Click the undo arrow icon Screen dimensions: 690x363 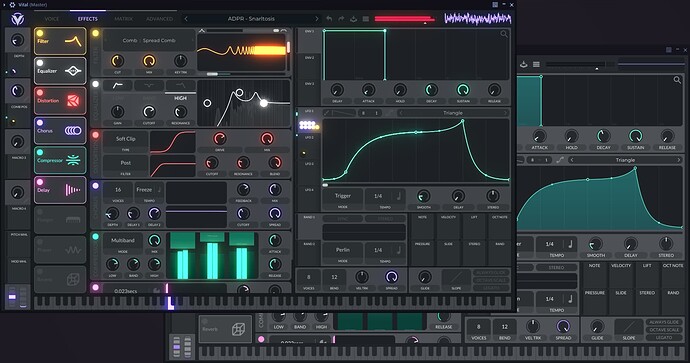[329, 18]
